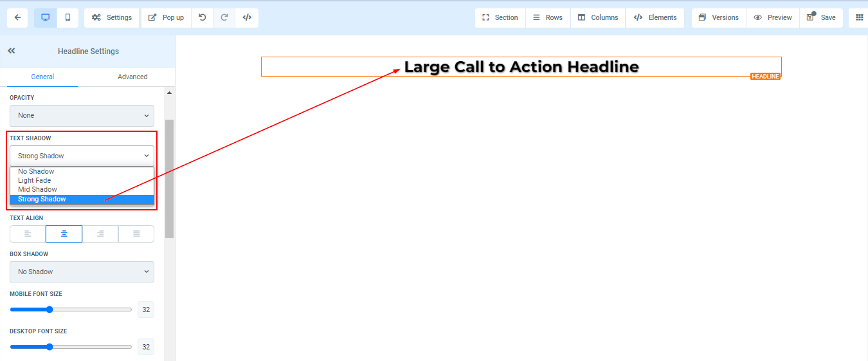Open the custom code icon

247,17
